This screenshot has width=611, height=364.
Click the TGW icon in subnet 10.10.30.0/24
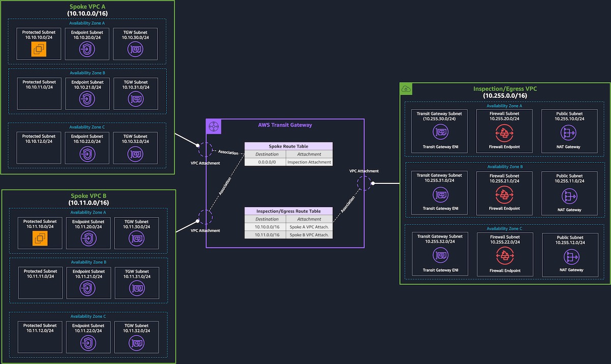(x=135, y=49)
